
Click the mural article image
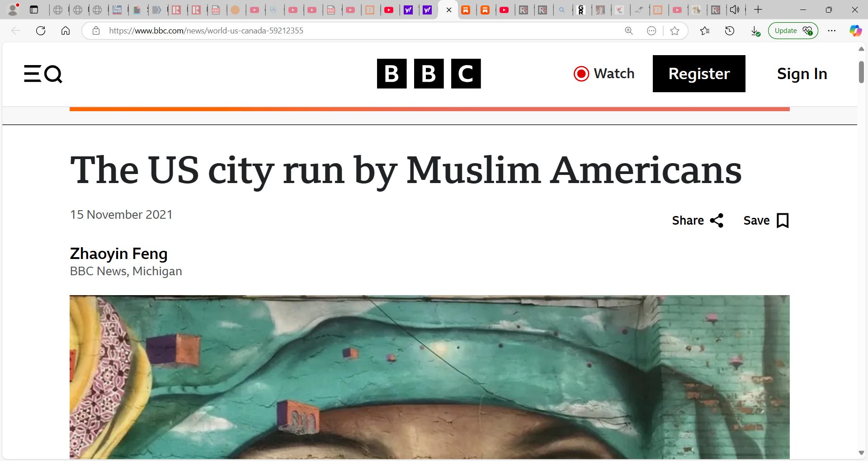click(429, 377)
